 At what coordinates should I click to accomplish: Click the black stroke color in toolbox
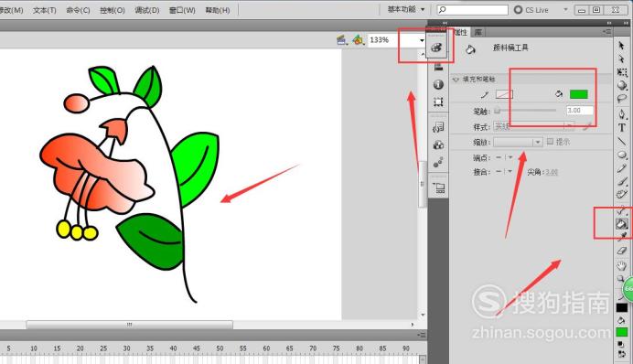point(622,308)
